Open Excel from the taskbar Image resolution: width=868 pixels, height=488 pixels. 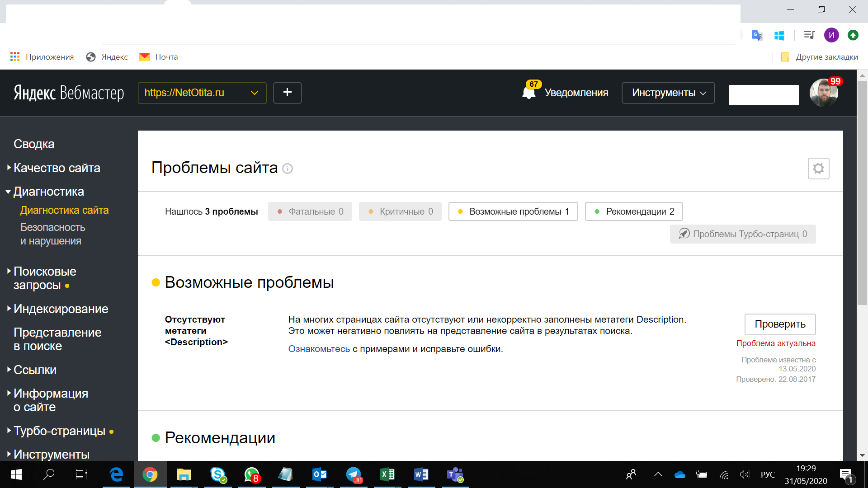(387, 474)
